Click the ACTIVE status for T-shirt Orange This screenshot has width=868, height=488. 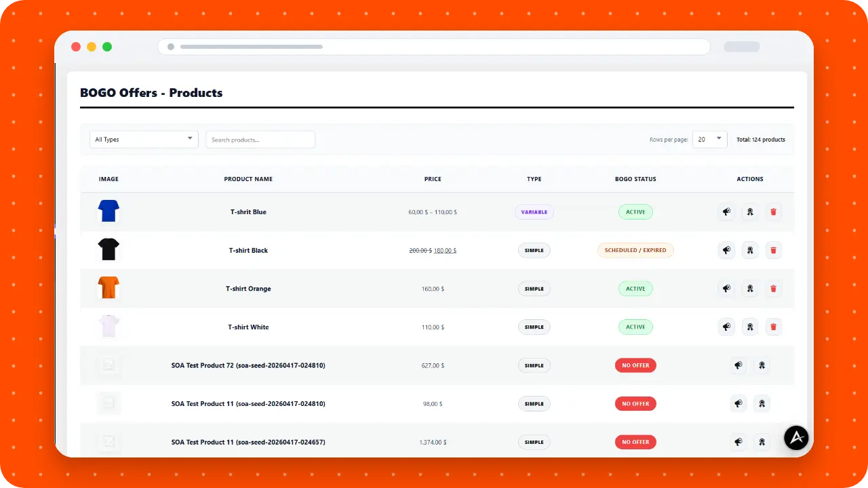click(x=635, y=289)
